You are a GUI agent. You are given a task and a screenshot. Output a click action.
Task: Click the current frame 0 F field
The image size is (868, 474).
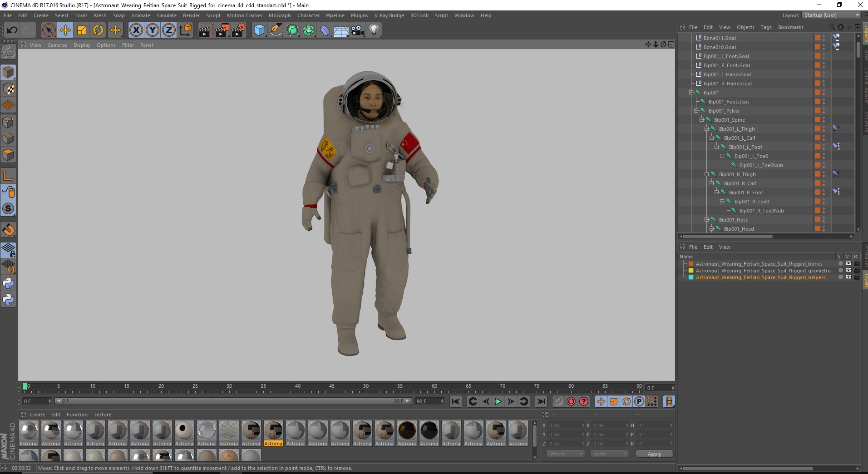coord(37,401)
